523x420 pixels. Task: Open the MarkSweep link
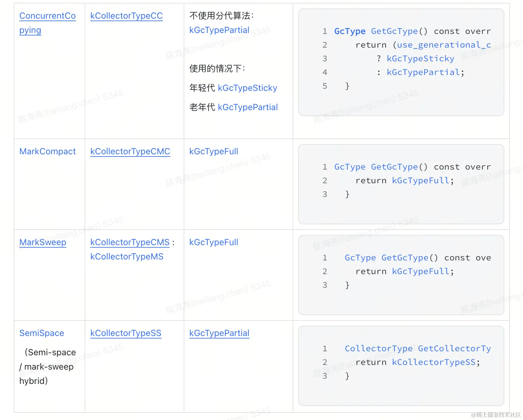(43, 242)
